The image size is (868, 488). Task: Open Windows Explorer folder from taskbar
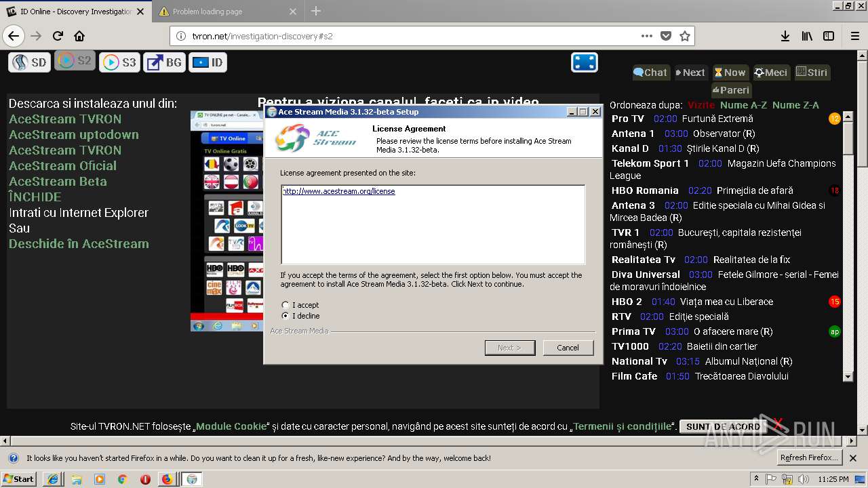pos(76,479)
